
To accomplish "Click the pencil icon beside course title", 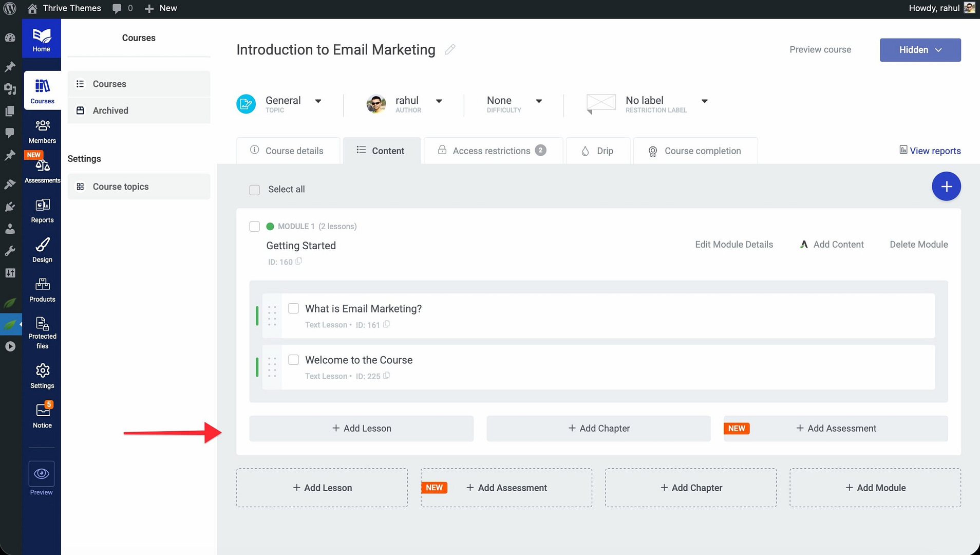I will click(450, 49).
